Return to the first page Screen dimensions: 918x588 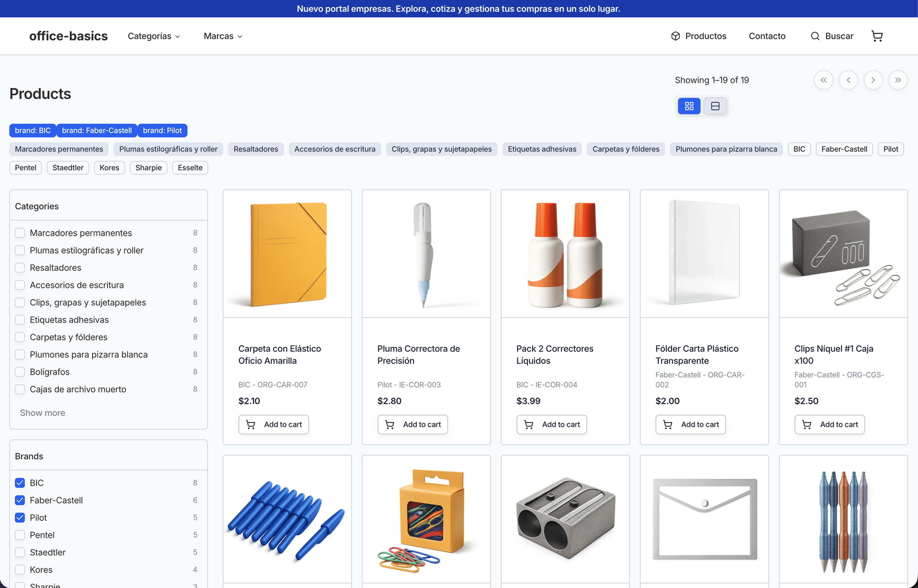click(x=824, y=80)
